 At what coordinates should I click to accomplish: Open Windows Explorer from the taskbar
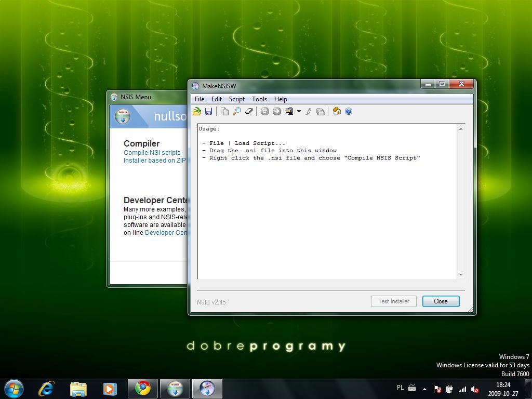click(78, 389)
